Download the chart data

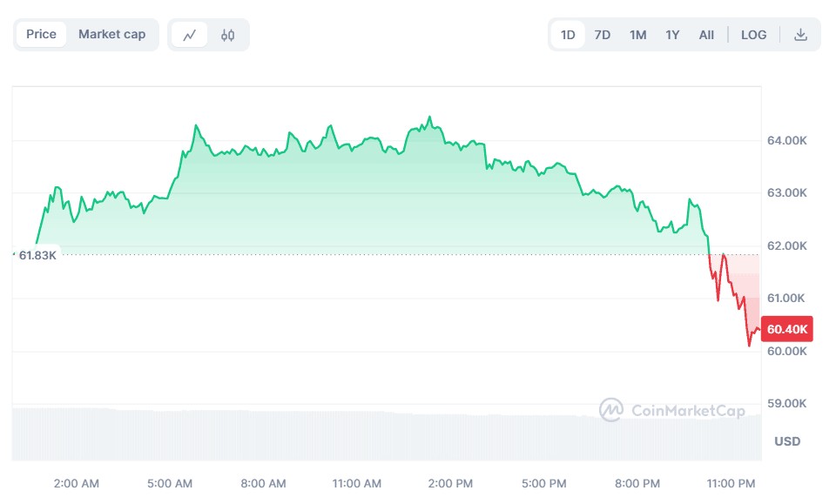tap(800, 35)
